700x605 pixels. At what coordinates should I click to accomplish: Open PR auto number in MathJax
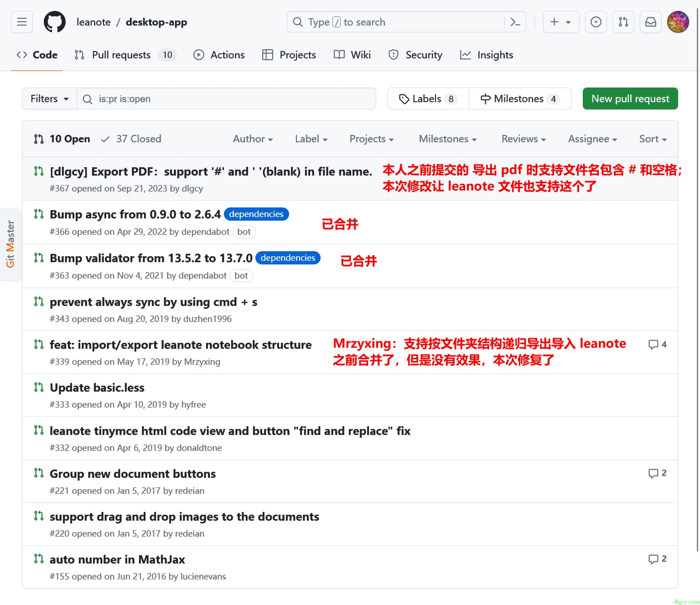click(x=117, y=559)
